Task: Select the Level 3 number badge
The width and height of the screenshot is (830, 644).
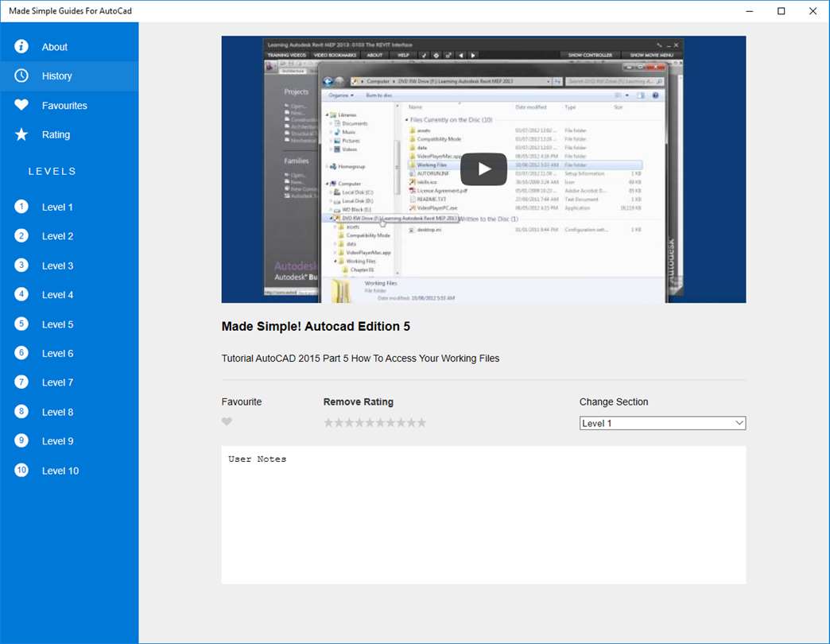Action: tap(21, 265)
